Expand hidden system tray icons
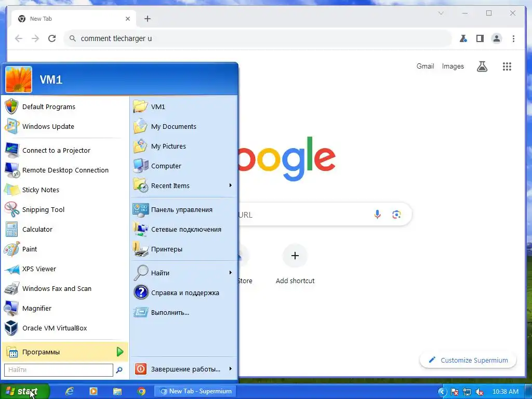The height and width of the screenshot is (399, 532). (x=442, y=392)
